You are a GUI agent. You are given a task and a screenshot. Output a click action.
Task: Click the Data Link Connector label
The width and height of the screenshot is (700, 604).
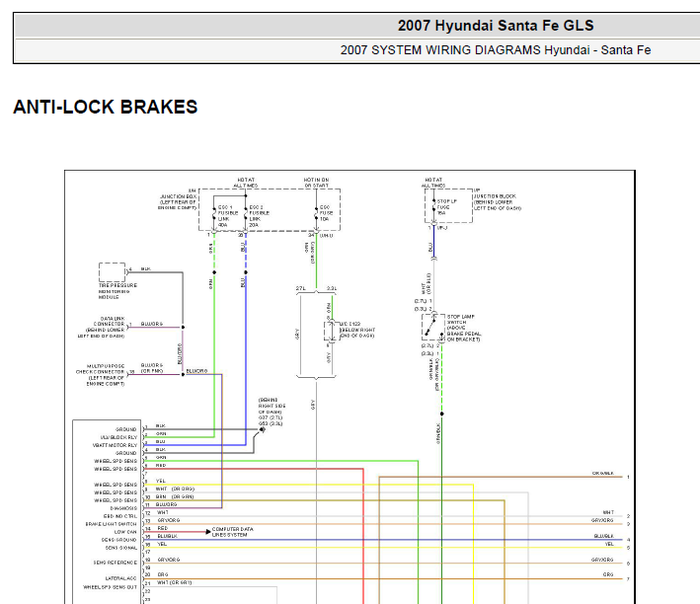pos(102,328)
